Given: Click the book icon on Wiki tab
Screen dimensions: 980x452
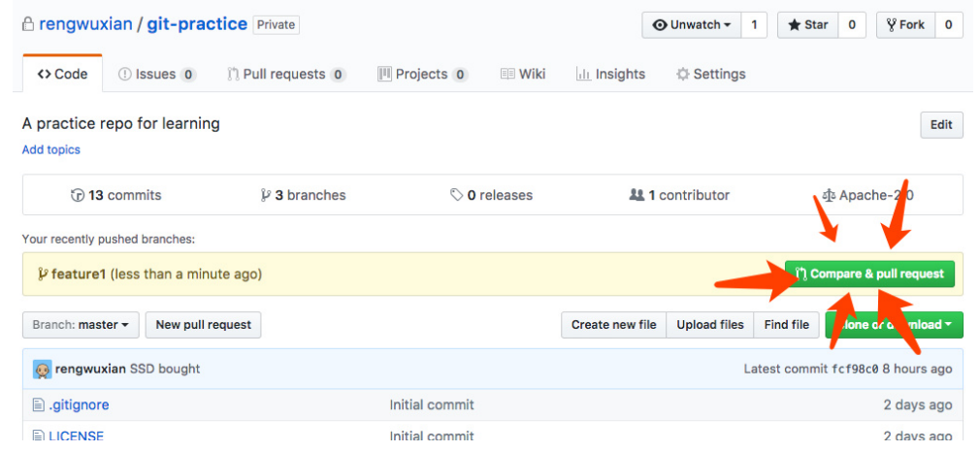Looking at the screenshot, I should [x=507, y=75].
